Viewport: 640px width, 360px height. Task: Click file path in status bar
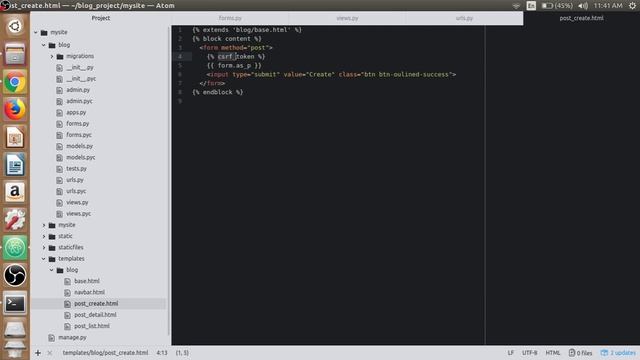click(x=105, y=353)
